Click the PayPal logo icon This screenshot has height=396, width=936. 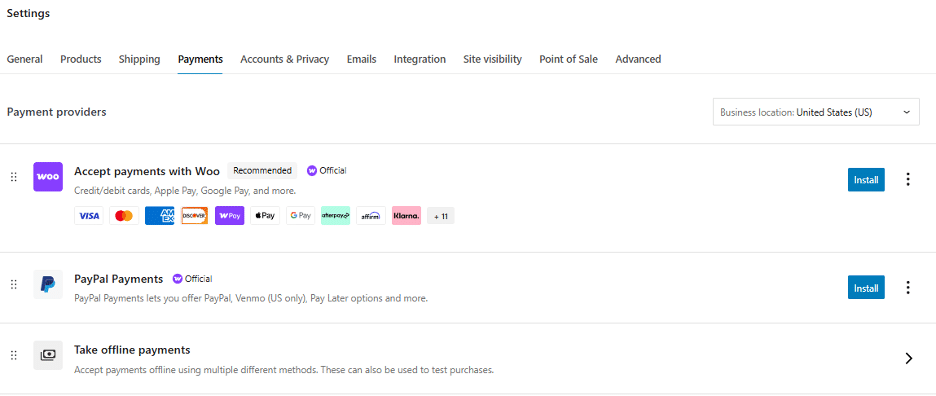tap(48, 285)
